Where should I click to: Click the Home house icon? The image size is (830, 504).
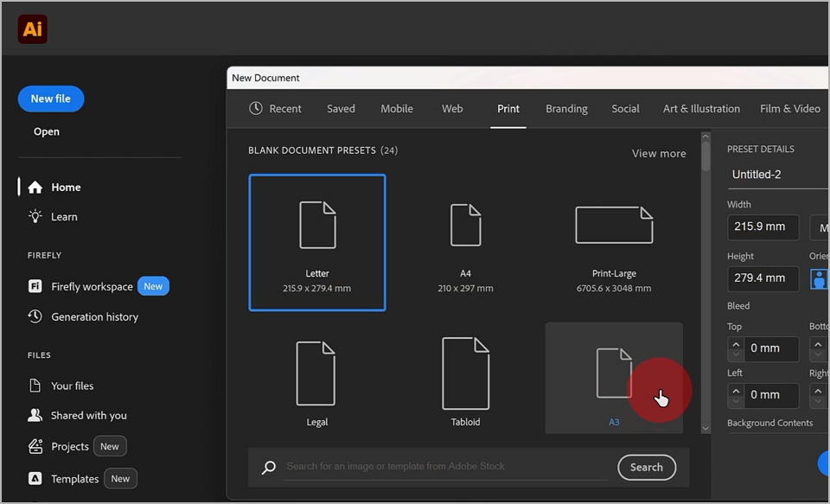pos(35,188)
